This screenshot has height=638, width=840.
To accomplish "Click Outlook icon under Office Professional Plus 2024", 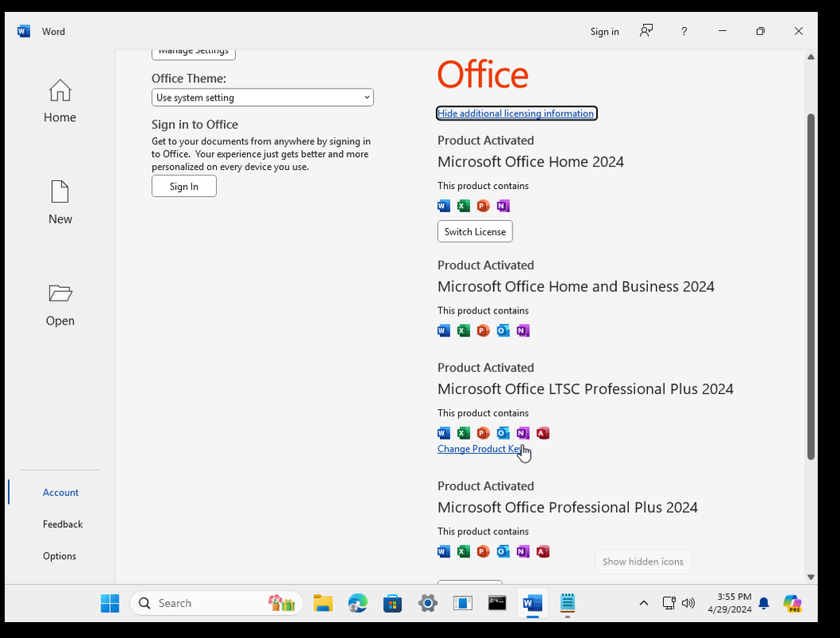I will [503, 551].
